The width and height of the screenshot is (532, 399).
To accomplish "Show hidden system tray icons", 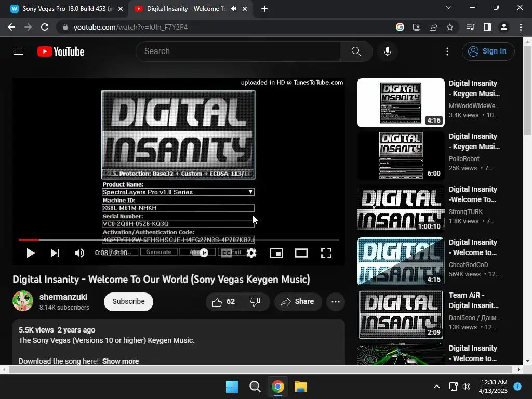I will coord(437,387).
